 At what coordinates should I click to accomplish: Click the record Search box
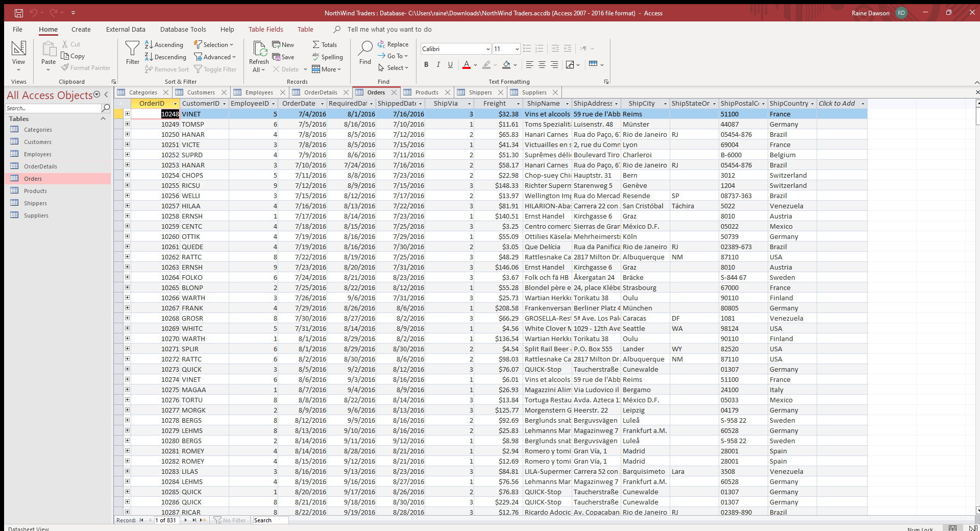(x=270, y=520)
